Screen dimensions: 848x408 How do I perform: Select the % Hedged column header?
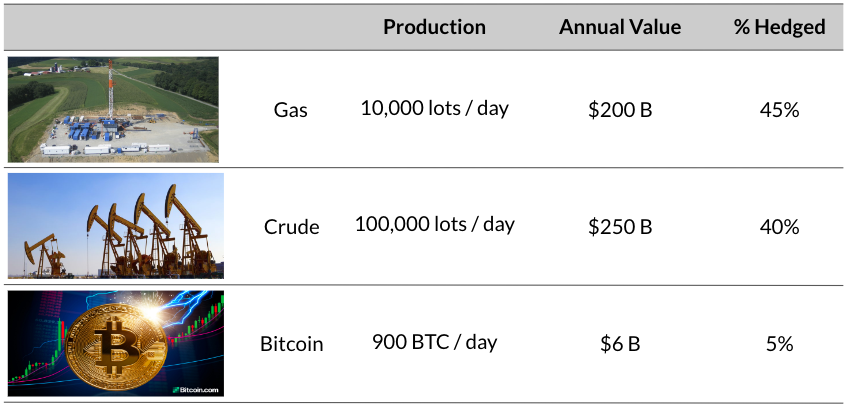[x=779, y=27]
